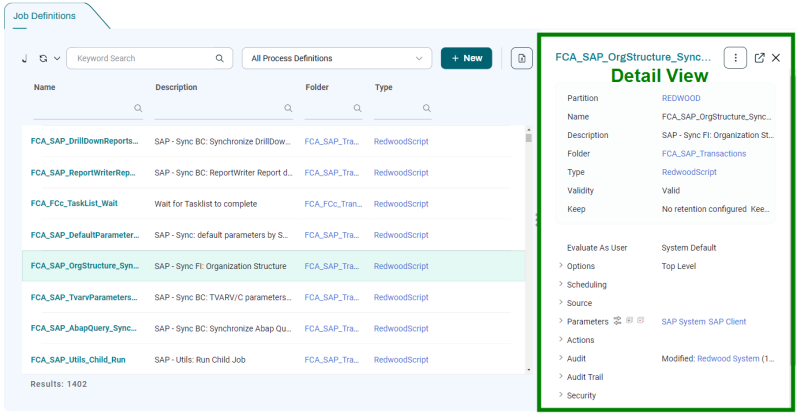
Task: Click the sliders icon beside Parameters
Action: coord(618,321)
